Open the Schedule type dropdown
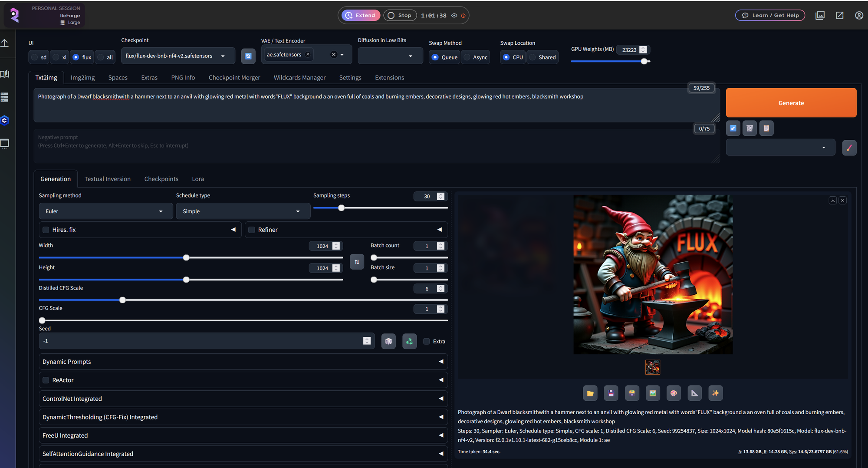 243,211
